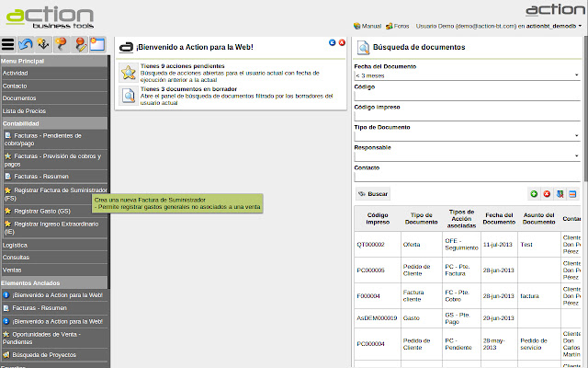
Task: Open the Usuario Demo account dropdown
Action: [x=499, y=26]
